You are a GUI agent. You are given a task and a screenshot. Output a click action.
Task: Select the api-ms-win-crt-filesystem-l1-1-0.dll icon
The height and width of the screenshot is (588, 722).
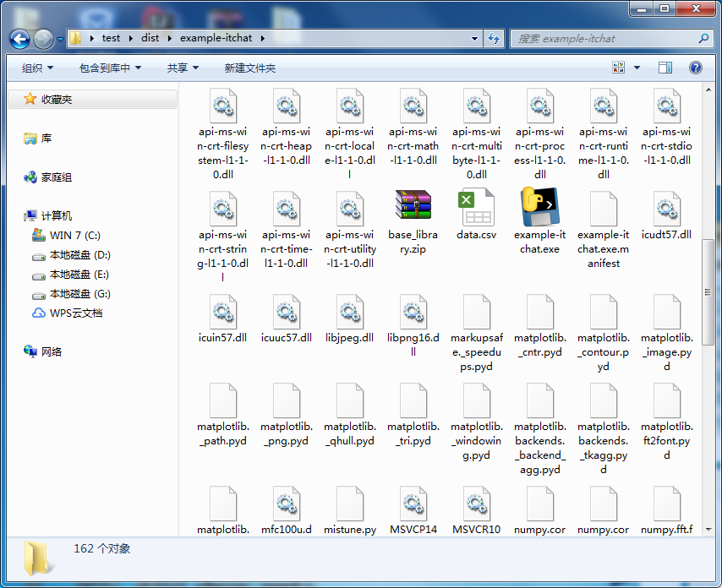223,106
